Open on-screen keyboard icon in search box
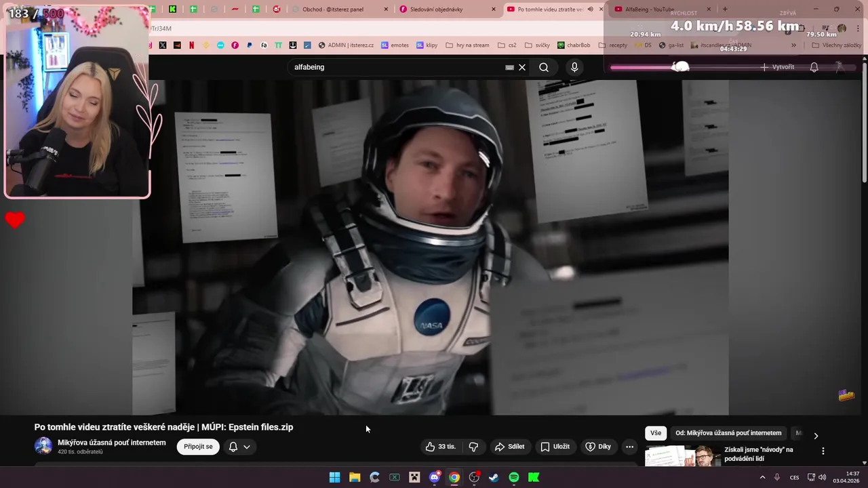 509,67
